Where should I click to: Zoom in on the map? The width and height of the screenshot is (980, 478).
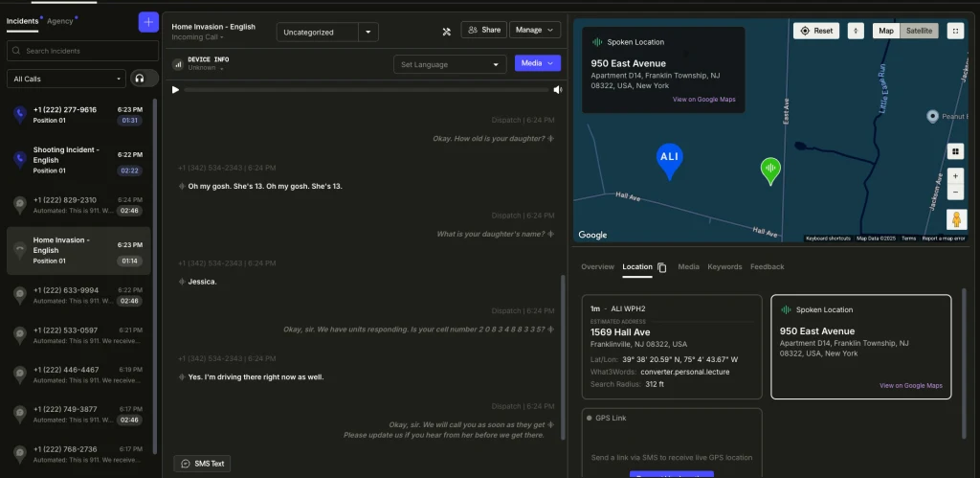954,176
